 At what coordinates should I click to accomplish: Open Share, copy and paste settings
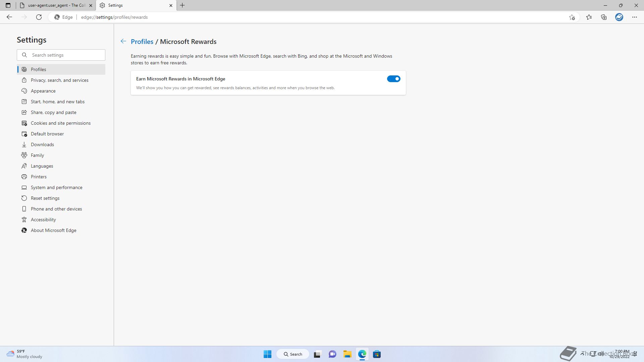61,112
